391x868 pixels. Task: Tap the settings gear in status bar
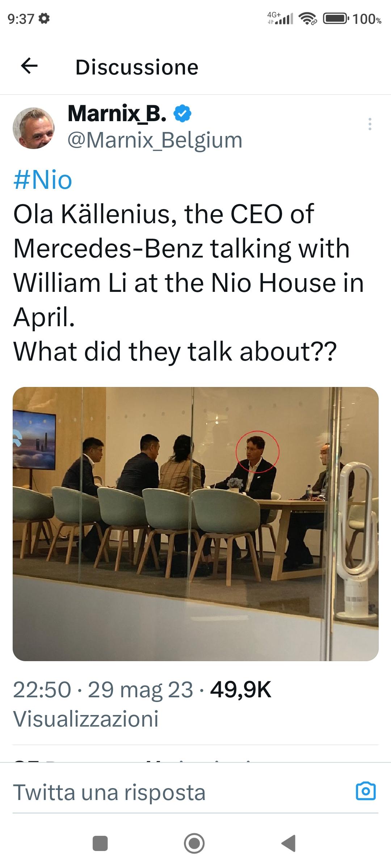(x=44, y=18)
